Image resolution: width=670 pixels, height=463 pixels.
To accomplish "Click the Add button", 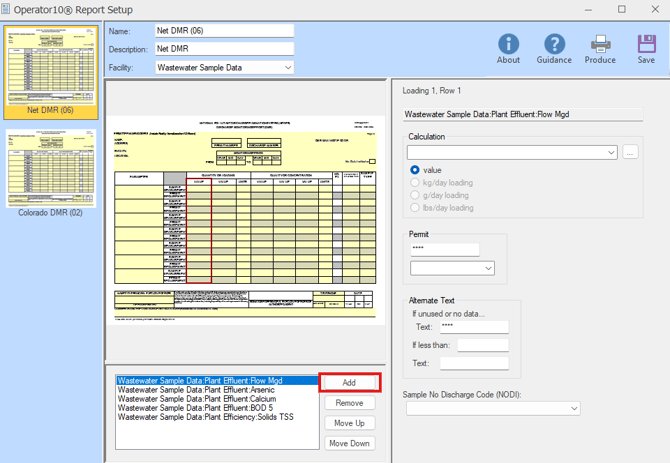I will click(x=349, y=383).
